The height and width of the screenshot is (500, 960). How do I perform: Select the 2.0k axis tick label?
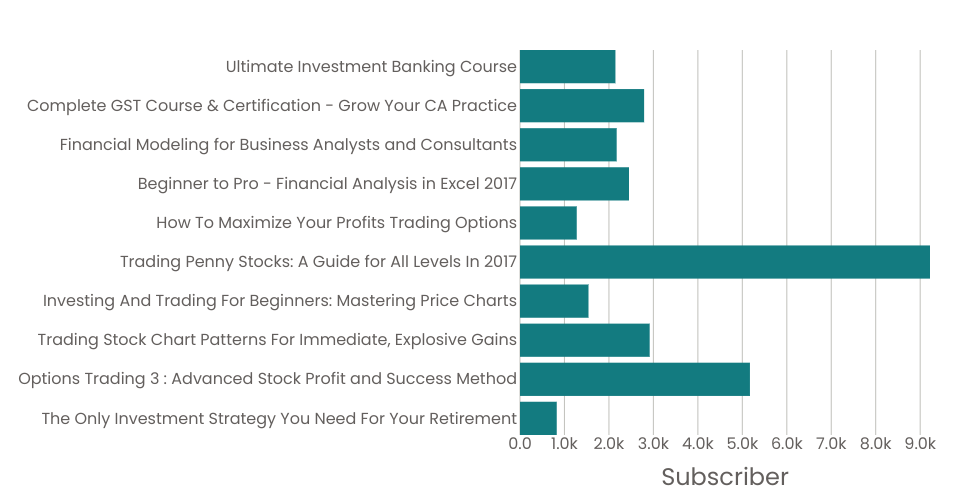(609, 443)
